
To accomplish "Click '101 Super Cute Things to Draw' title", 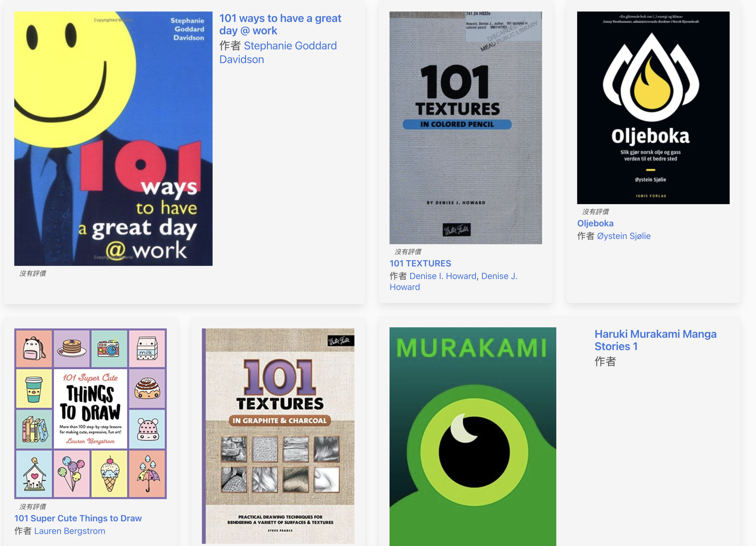I will (78, 518).
